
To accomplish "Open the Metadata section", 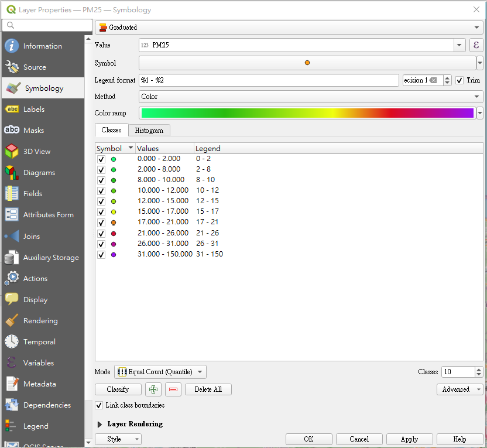I will pos(43,384).
